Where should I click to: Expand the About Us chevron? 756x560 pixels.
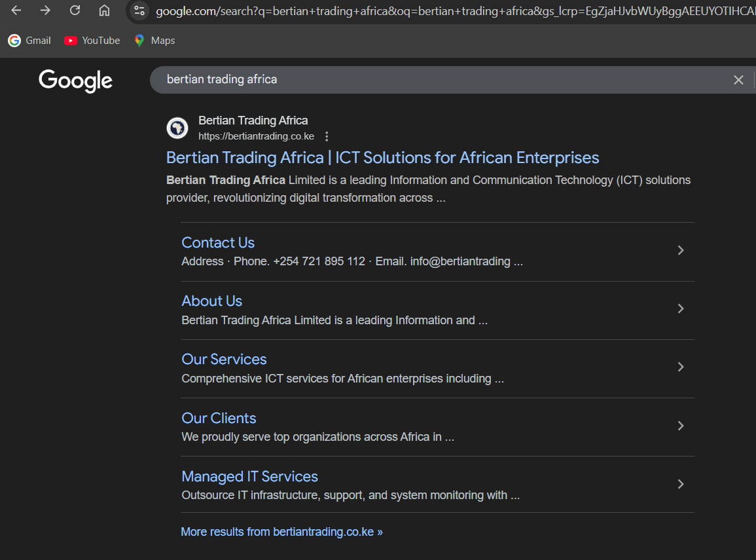click(x=681, y=308)
